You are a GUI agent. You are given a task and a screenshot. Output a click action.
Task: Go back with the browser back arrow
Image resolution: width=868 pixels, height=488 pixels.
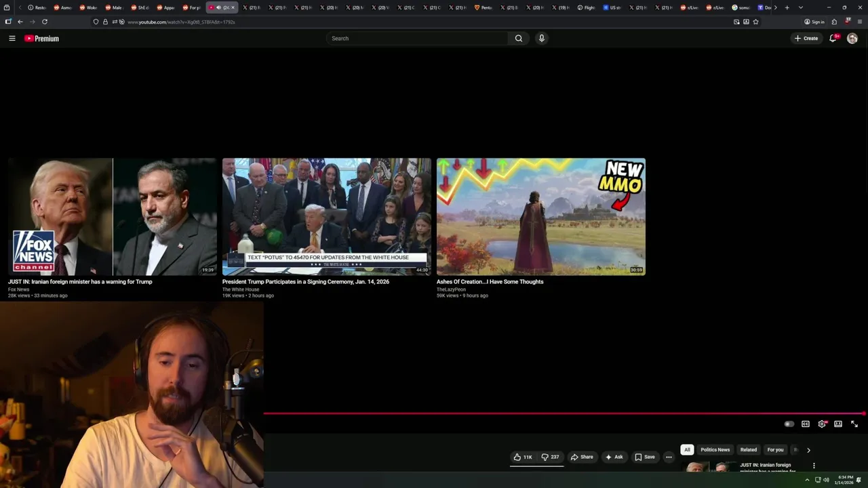click(20, 22)
